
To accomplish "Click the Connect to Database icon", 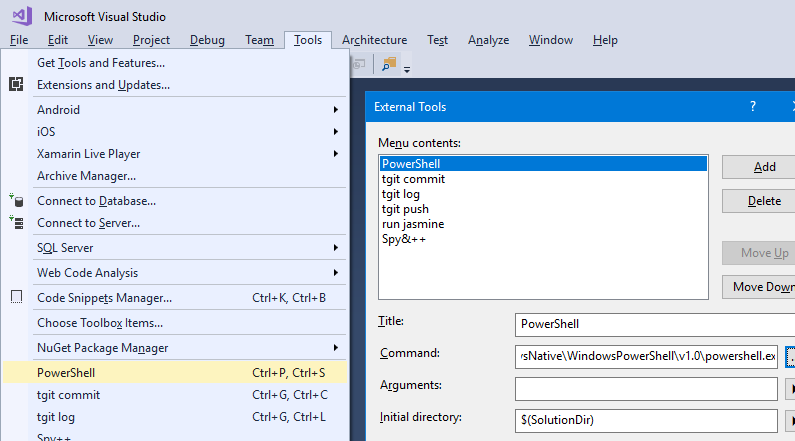I will point(16,200).
